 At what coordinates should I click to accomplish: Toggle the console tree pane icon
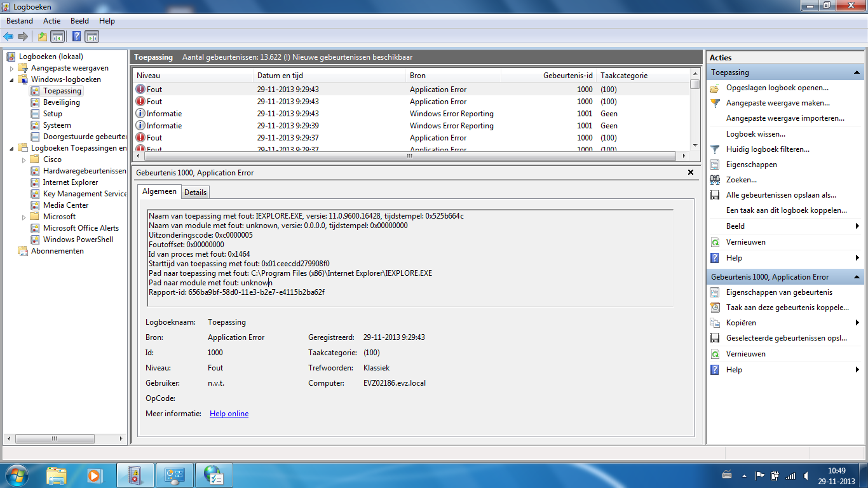click(x=58, y=36)
